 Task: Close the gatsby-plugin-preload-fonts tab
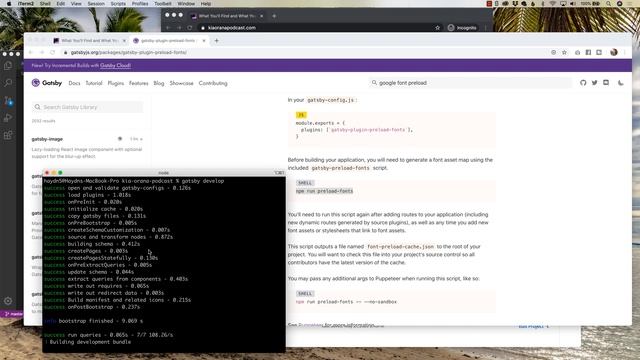click(204, 40)
